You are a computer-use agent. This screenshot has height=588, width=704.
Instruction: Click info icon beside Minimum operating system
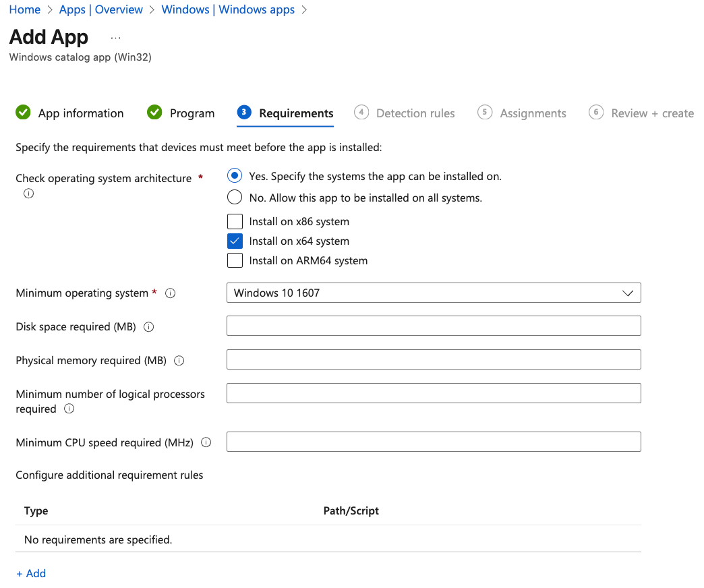coord(171,293)
